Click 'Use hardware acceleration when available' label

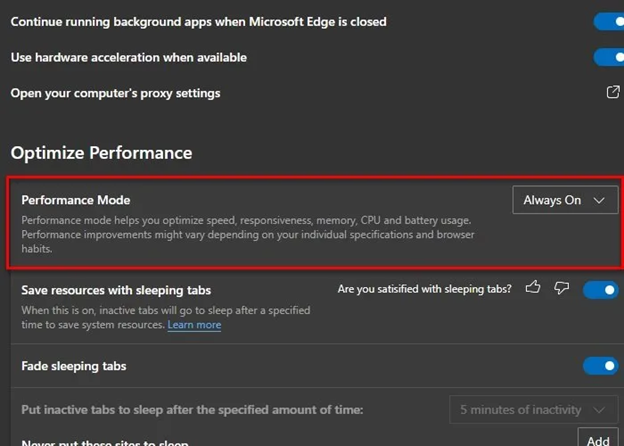click(x=128, y=57)
